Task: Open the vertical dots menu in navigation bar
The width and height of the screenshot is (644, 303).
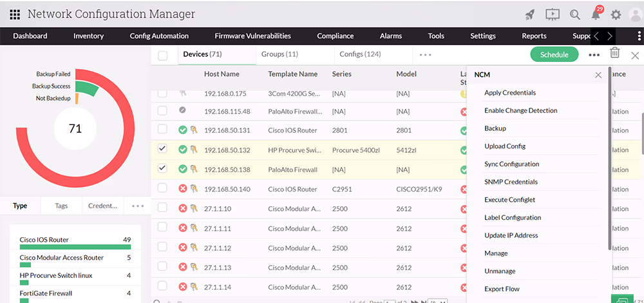Action: tap(639, 36)
